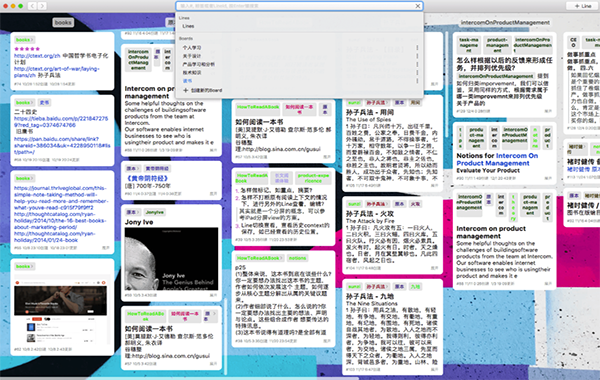Viewport: 600px width, 380px height.
Task: Click the Jonyive tag
Action: [155, 212]
